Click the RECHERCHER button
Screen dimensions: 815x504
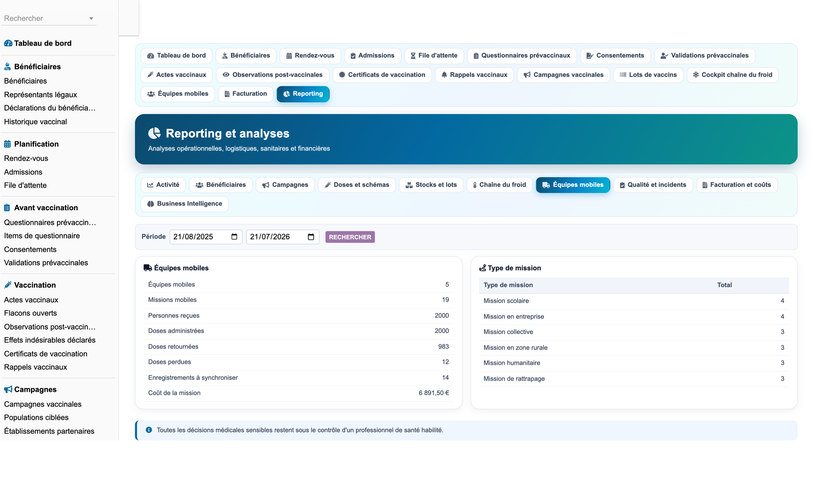point(350,237)
